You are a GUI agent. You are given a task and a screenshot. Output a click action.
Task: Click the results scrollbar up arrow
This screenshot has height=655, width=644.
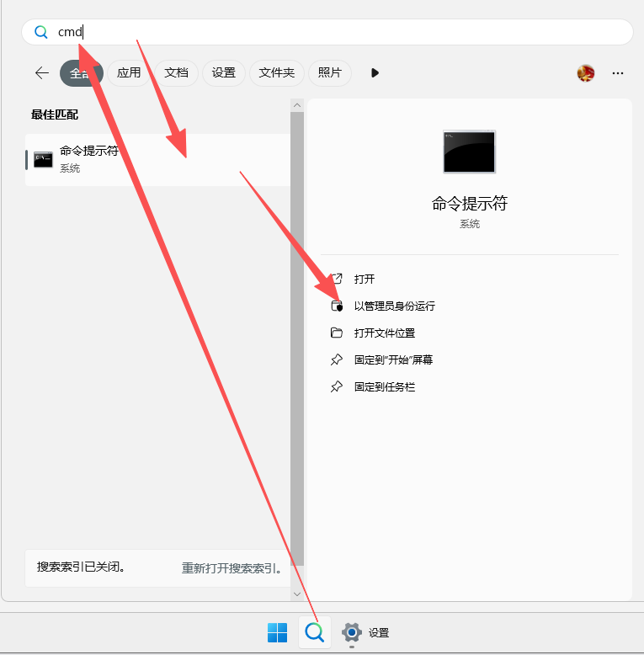(x=297, y=105)
